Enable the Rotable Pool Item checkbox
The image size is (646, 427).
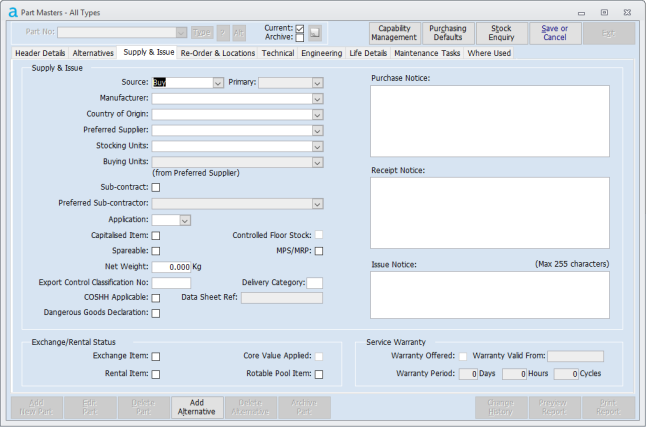click(320, 373)
